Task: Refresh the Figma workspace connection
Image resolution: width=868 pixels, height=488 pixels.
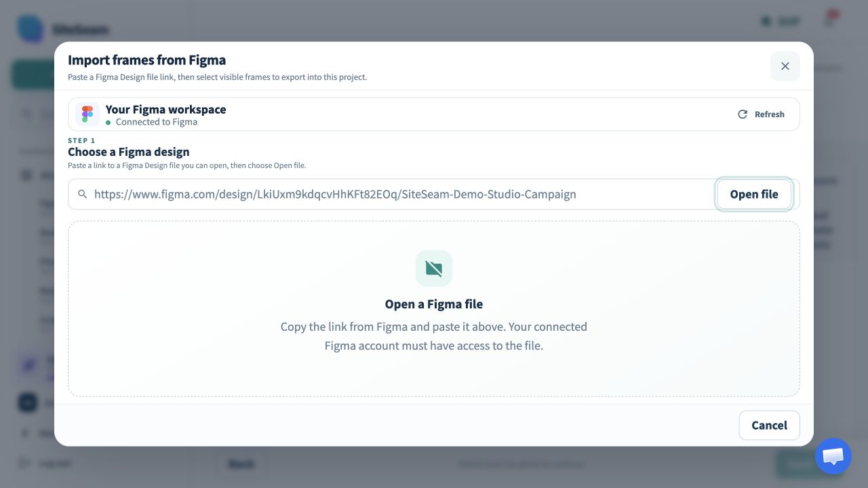Action: click(x=761, y=115)
